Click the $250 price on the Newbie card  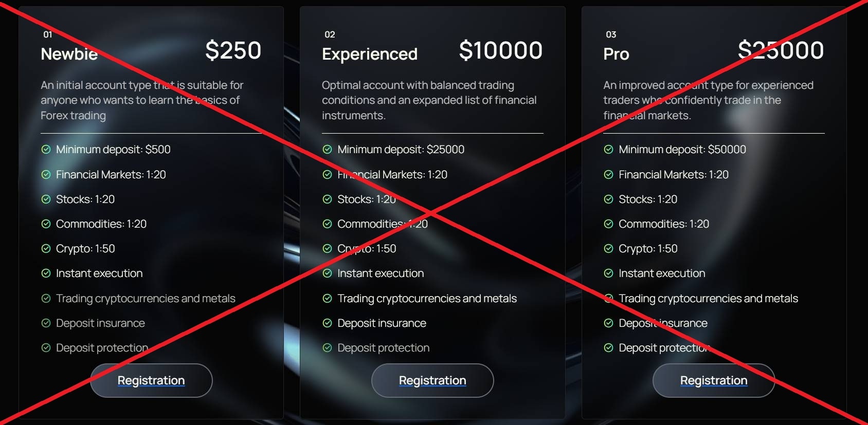(233, 50)
